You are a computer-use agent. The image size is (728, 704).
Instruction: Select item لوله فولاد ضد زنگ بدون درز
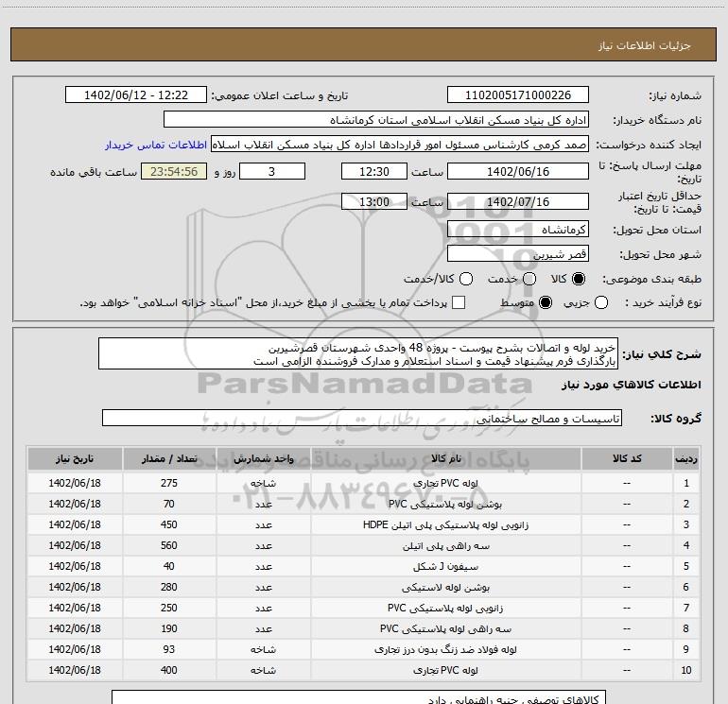point(445,650)
